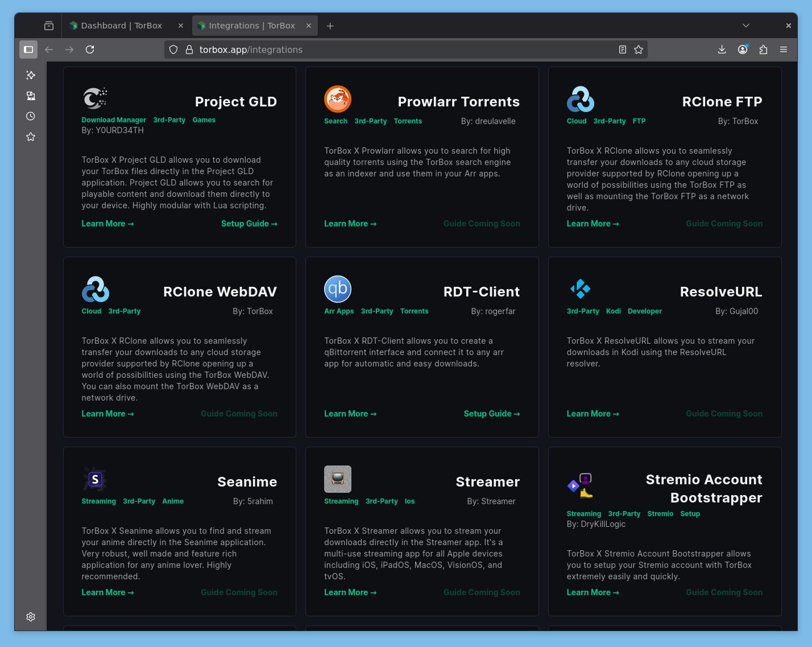Click the Seanime logo icon

(95, 479)
